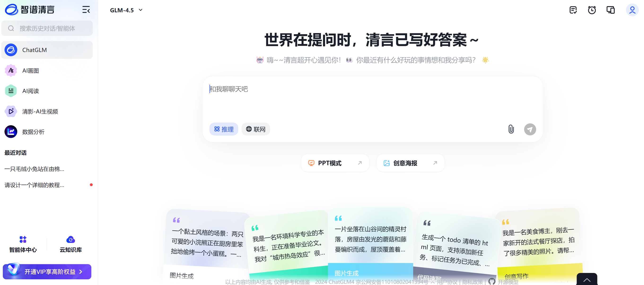The image size is (644, 285).
Task: Open recent chat 一只毛绒小兔站在由棉...
Action: click(x=35, y=169)
